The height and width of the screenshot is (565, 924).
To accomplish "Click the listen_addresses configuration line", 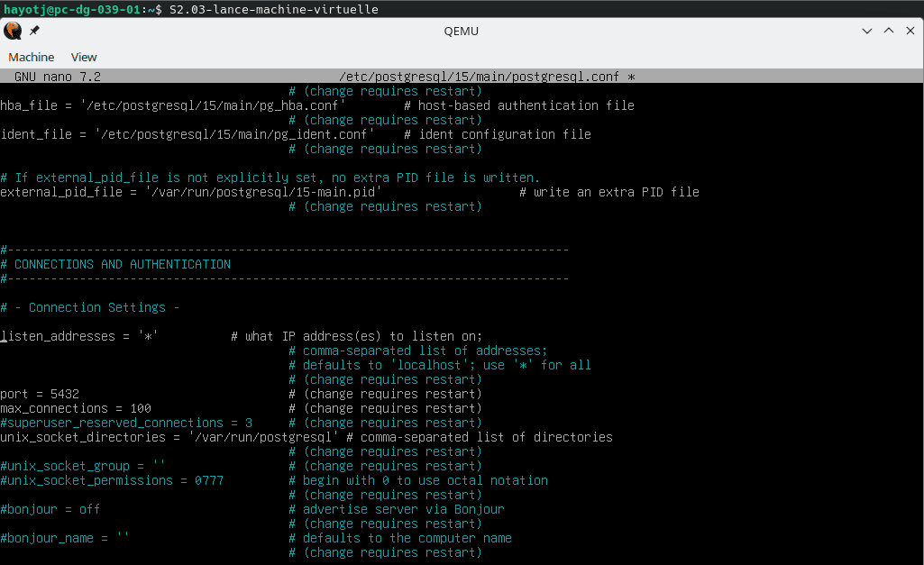I will pyautogui.click(x=78, y=335).
